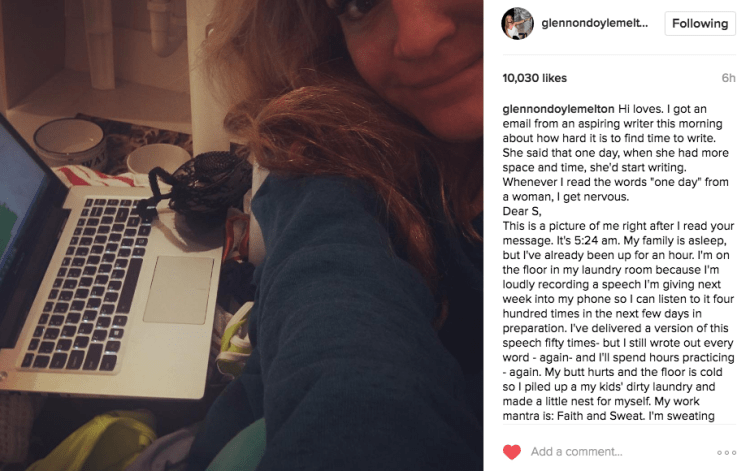Toggle the Following button
Image resolution: width=750 pixels, height=471 pixels.
(x=700, y=23)
